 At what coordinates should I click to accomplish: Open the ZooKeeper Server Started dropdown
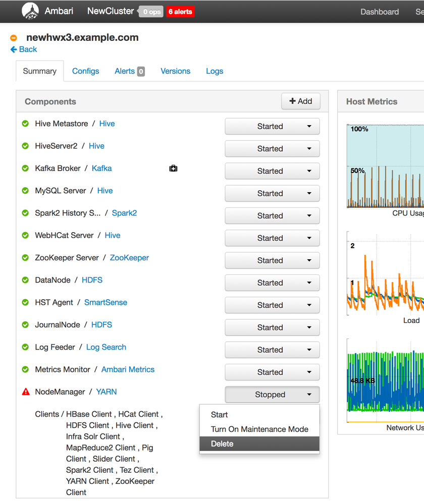pos(272,260)
